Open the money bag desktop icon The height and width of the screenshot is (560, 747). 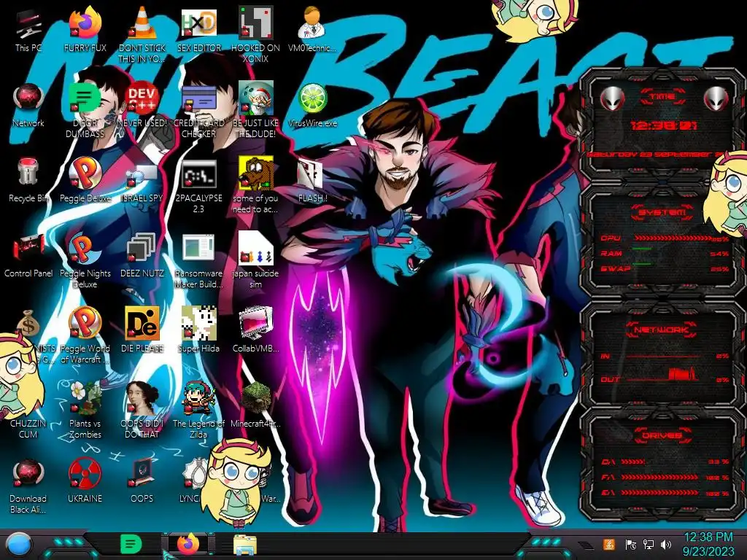[x=28, y=323]
